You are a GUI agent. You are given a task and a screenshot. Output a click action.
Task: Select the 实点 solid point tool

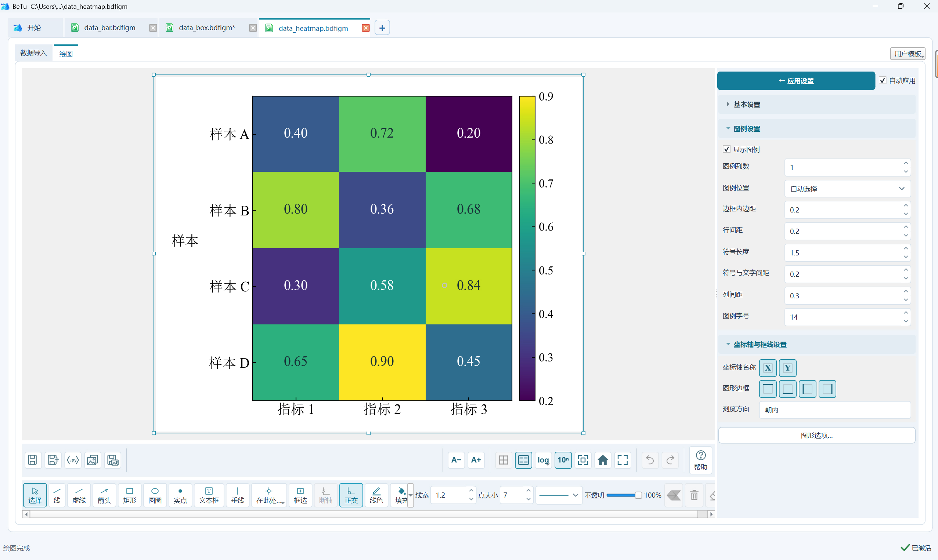(180, 495)
